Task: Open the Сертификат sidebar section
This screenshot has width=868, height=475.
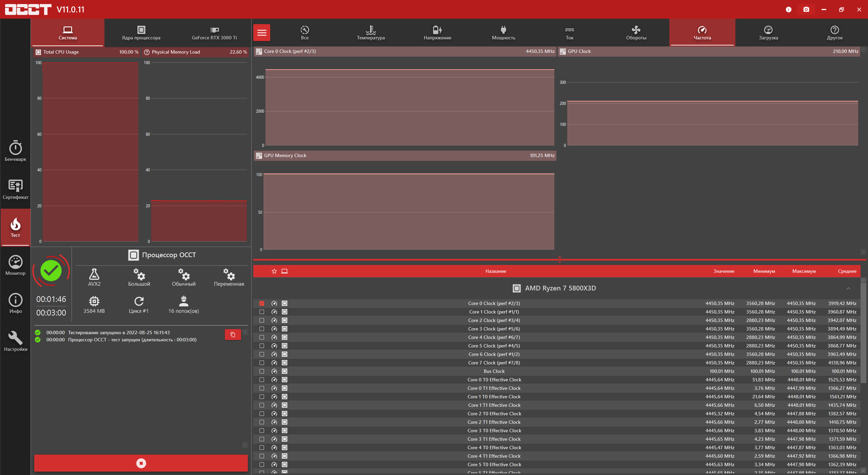Action: 15,189
